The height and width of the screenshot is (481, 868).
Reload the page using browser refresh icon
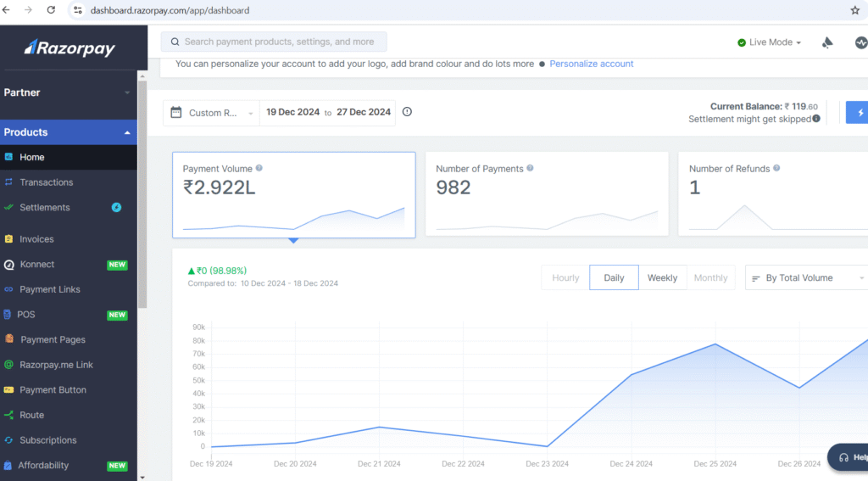point(51,10)
